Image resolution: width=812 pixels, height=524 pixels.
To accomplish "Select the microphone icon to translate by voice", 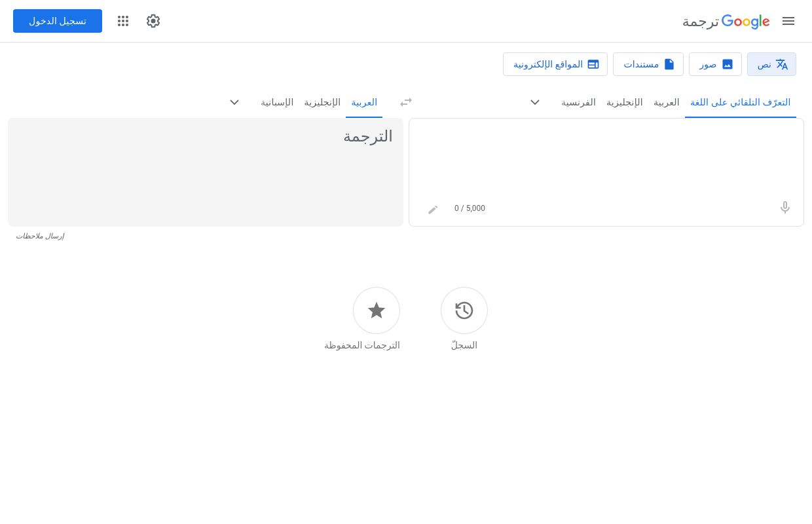I will tap(785, 208).
